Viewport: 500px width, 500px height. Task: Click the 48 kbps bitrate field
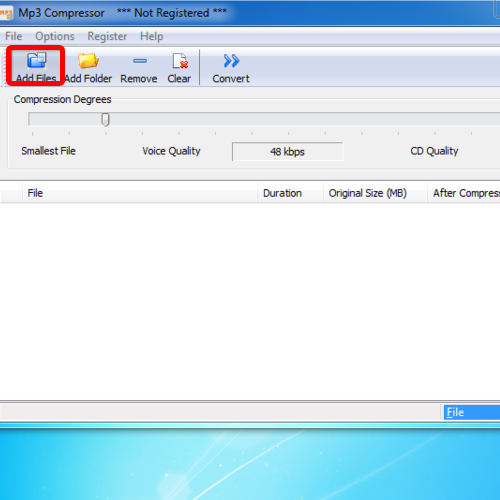pyautogui.click(x=287, y=152)
